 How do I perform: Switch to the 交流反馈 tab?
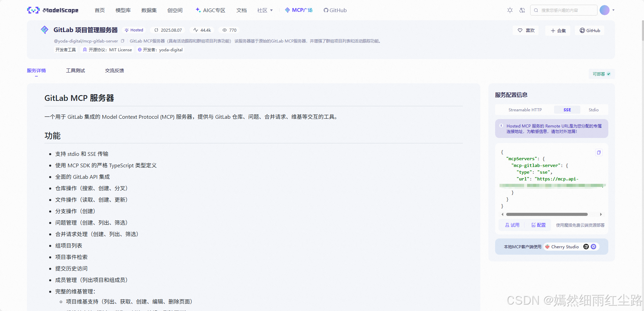(x=115, y=70)
